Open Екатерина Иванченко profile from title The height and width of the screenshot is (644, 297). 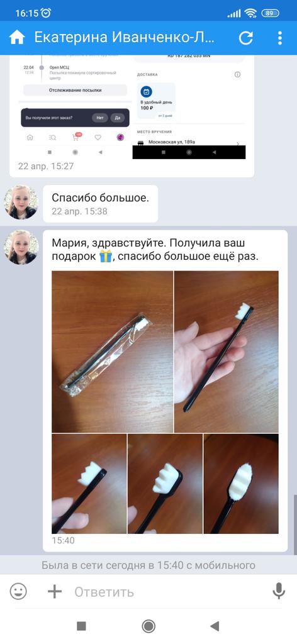tap(125, 38)
